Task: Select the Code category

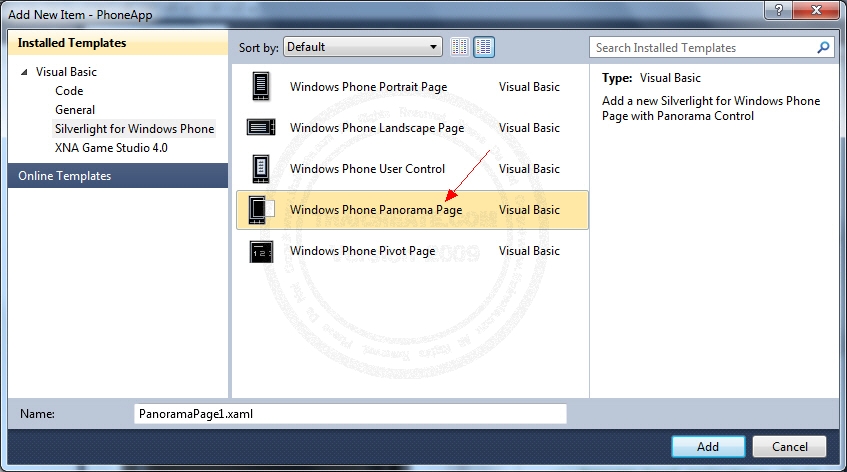Action: [69, 91]
